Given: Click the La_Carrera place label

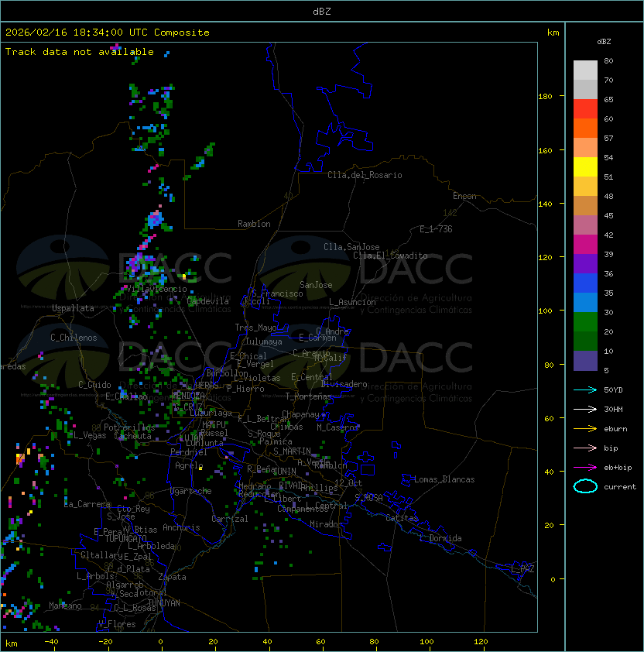Looking at the screenshot, I should tap(87, 504).
